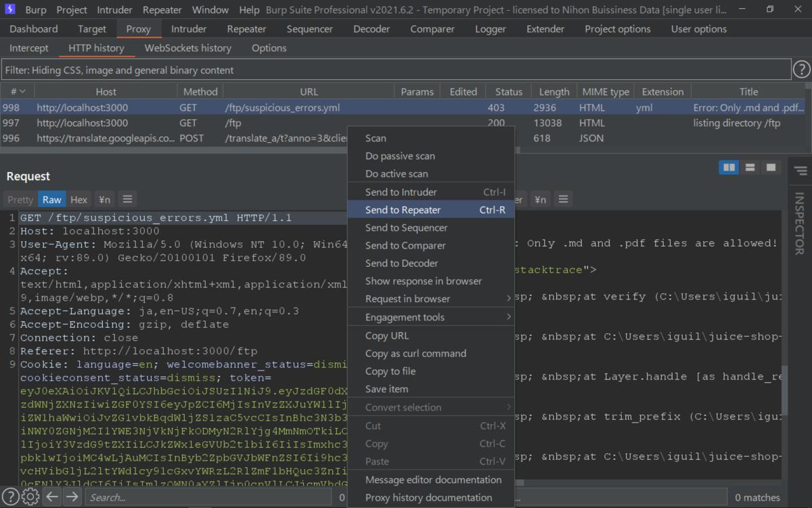Open the Inspector panel options icon
Viewport: 812px width, 508px height.
click(800, 171)
